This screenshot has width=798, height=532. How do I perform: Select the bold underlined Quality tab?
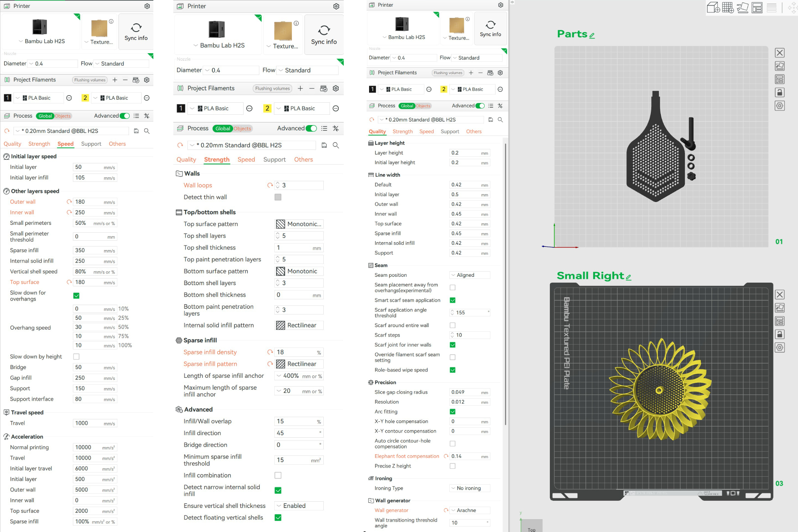point(377,131)
